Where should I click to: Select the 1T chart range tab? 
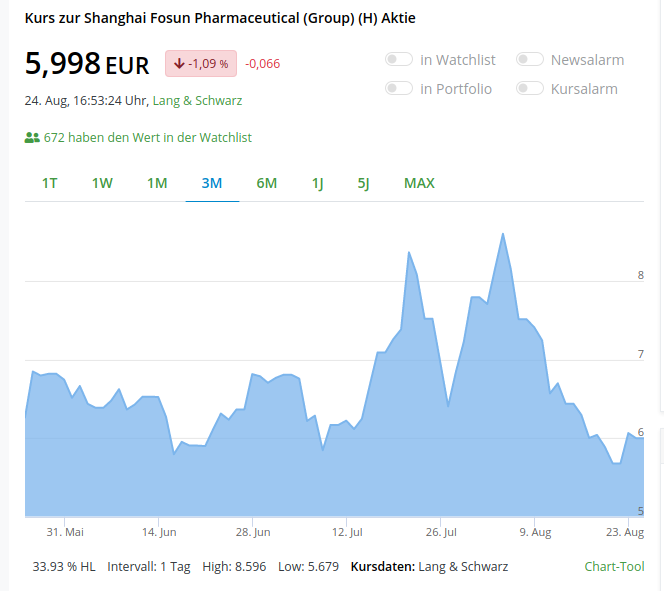point(50,183)
